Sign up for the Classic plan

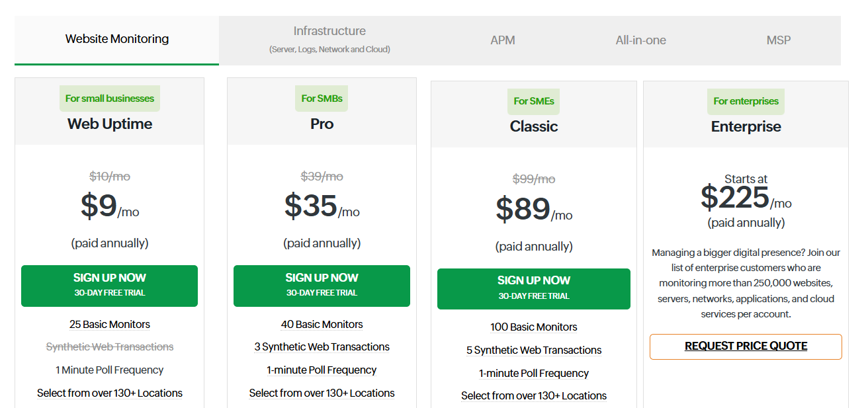[534, 289]
